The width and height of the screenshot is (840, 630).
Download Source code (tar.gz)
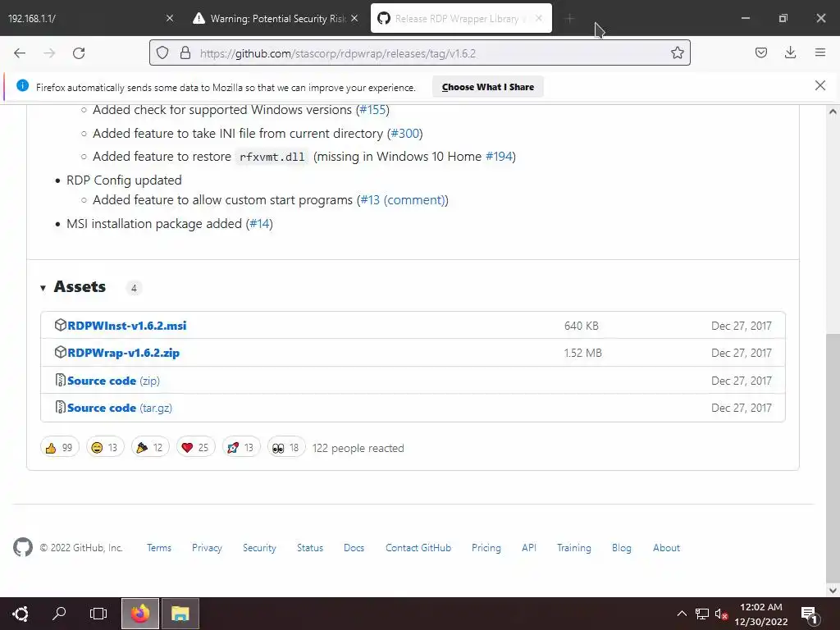pos(120,409)
